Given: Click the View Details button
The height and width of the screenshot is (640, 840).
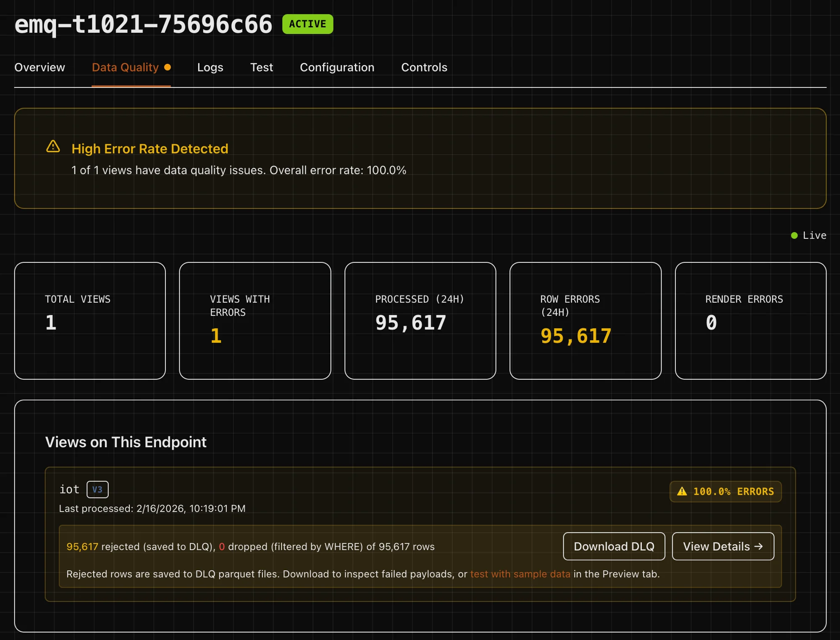Looking at the screenshot, I should pos(723,546).
